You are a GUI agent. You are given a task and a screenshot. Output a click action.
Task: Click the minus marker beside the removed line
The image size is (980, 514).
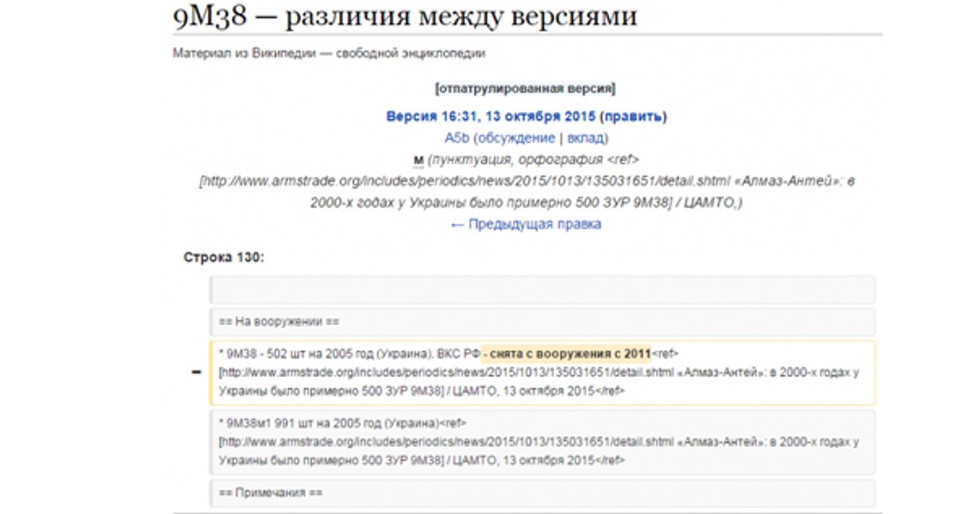click(196, 372)
